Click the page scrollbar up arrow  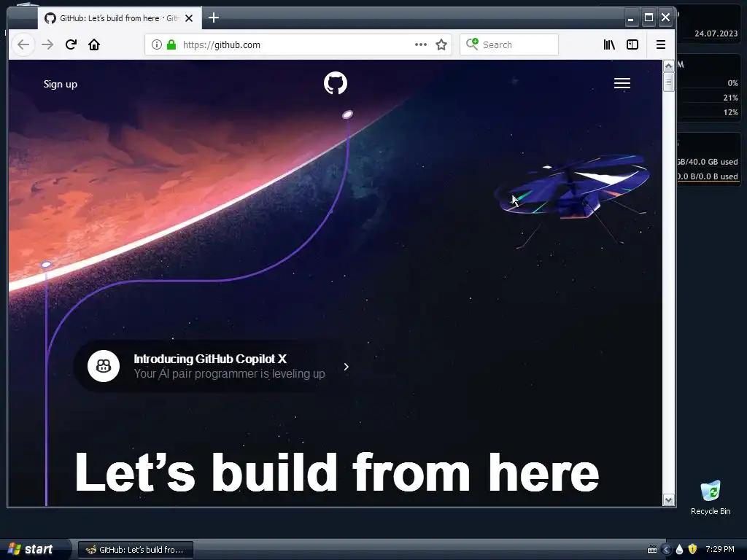coord(668,66)
